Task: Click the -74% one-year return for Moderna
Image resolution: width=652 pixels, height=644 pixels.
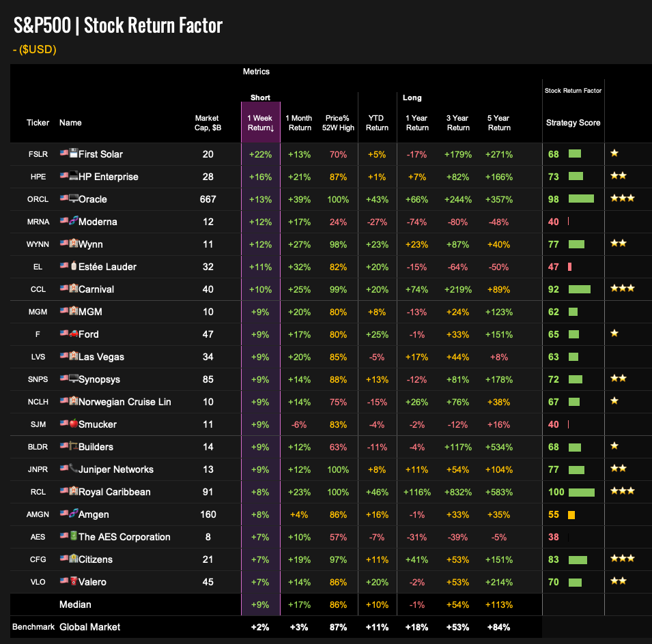Action: pyautogui.click(x=416, y=222)
